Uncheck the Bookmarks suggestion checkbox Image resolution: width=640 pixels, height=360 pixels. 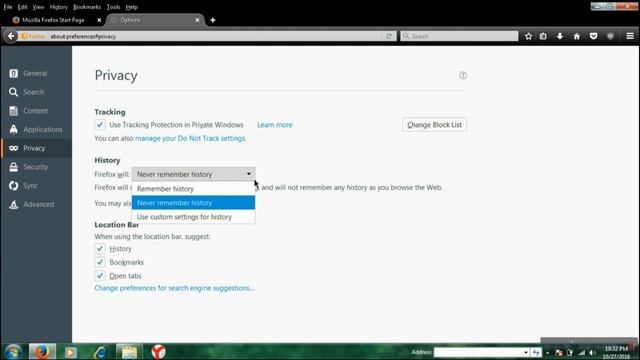pyautogui.click(x=100, y=262)
